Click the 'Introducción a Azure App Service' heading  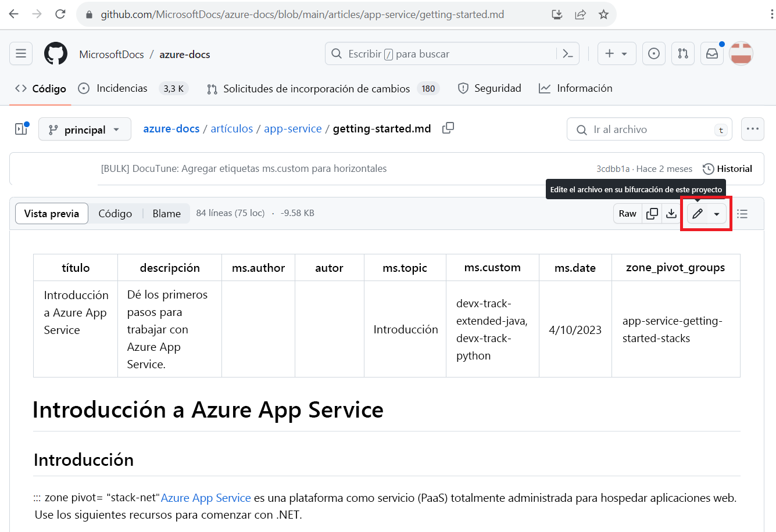pos(208,410)
